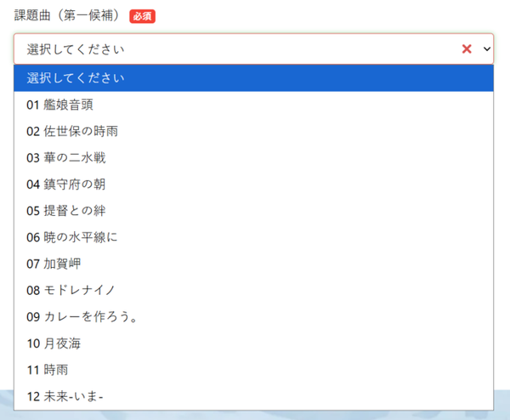The height and width of the screenshot is (420, 510).
Task: Click the red X validation icon
Action: coord(466,49)
